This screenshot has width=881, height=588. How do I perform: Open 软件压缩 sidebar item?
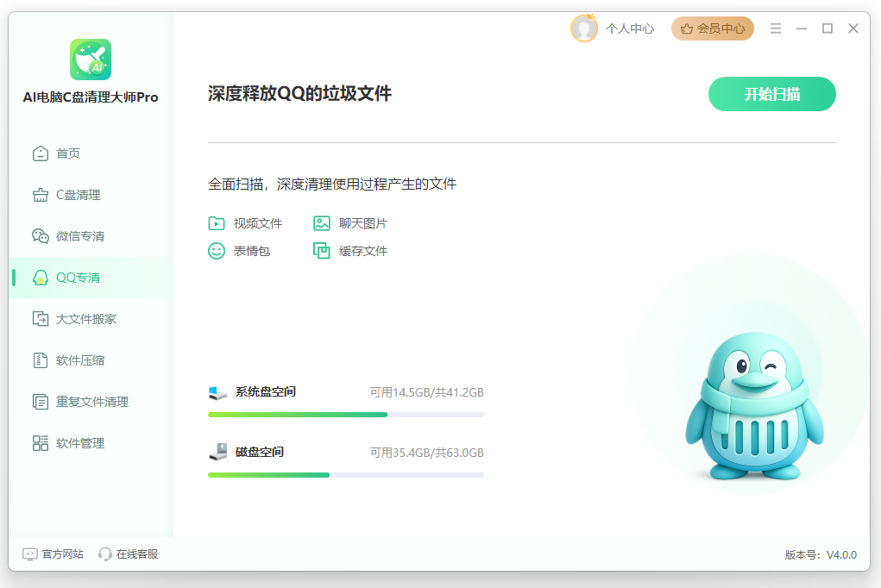pyautogui.click(x=91, y=360)
